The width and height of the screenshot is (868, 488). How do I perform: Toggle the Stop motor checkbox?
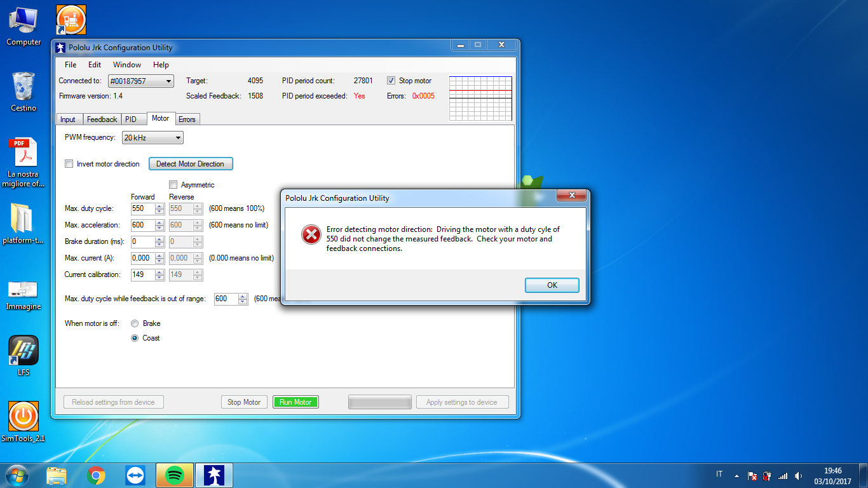click(391, 81)
